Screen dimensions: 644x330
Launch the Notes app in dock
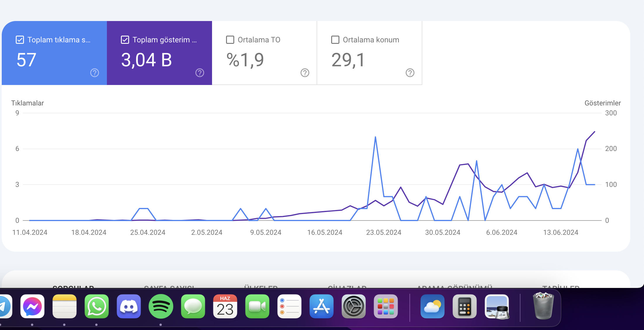coord(65,306)
